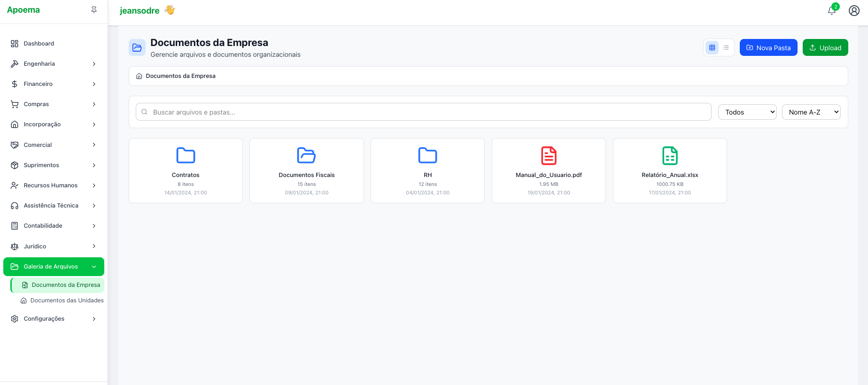Click the Upload button
This screenshot has width=868, height=385.
(x=825, y=47)
